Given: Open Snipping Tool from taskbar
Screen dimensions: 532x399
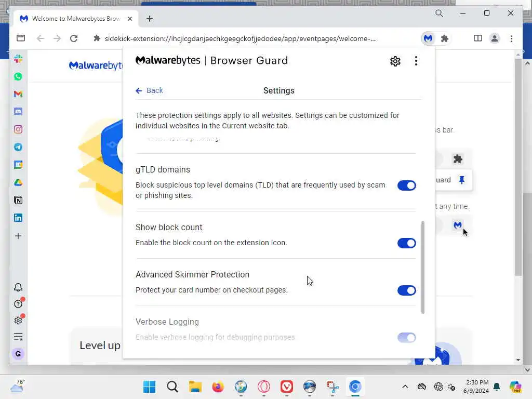Looking at the screenshot, I should [x=332, y=387].
